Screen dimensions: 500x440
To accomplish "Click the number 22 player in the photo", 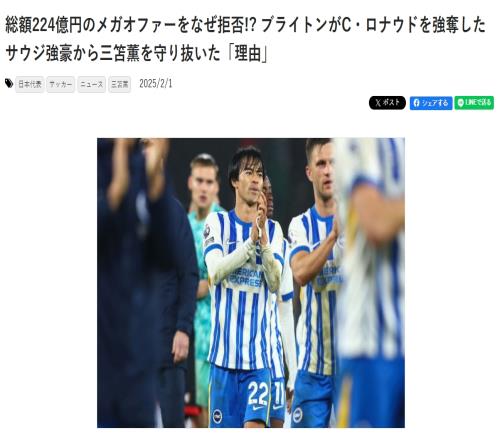I will point(247,287).
